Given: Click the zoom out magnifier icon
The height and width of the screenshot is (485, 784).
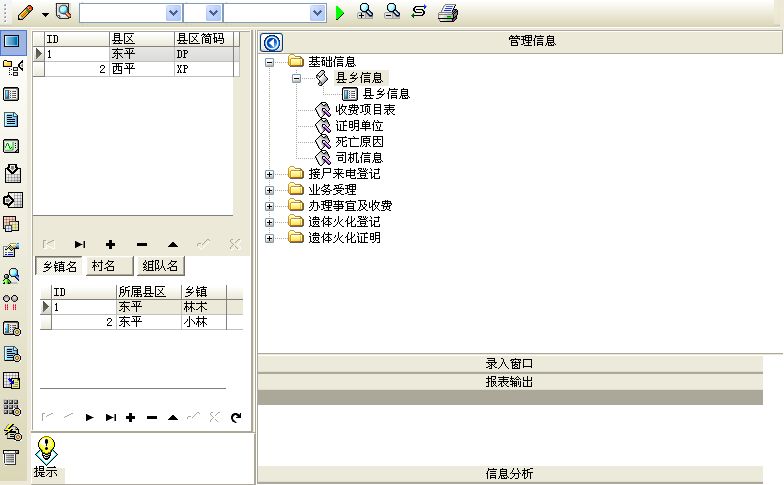Looking at the screenshot, I should [392, 12].
